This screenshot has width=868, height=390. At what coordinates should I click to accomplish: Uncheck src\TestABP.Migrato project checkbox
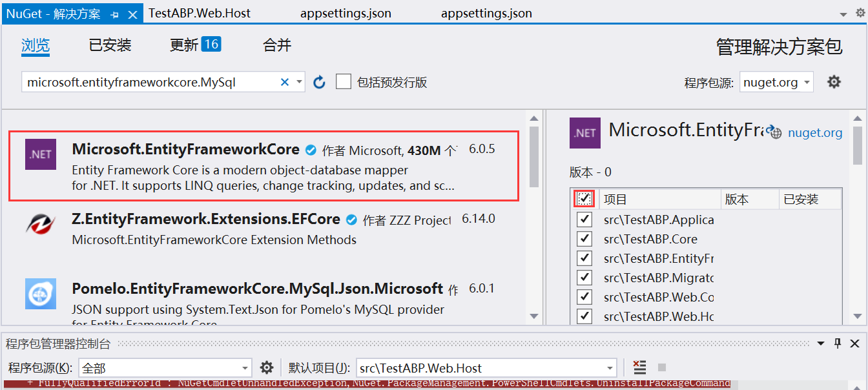point(584,278)
